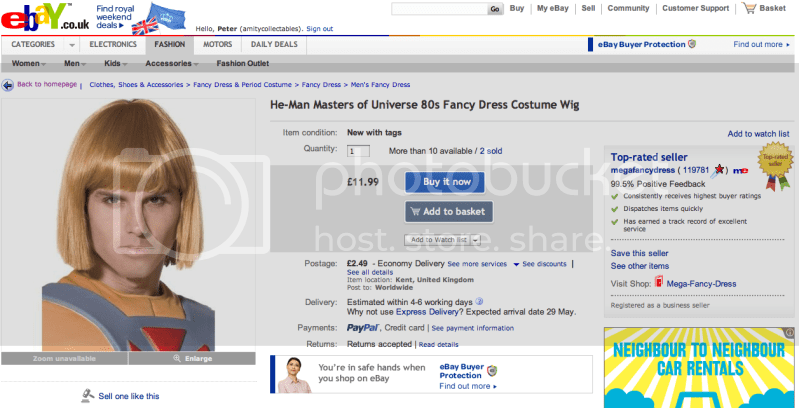The height and width of the screenshot is (408, 799).
Task: Click See payment information link
Action: coord(472,329)
